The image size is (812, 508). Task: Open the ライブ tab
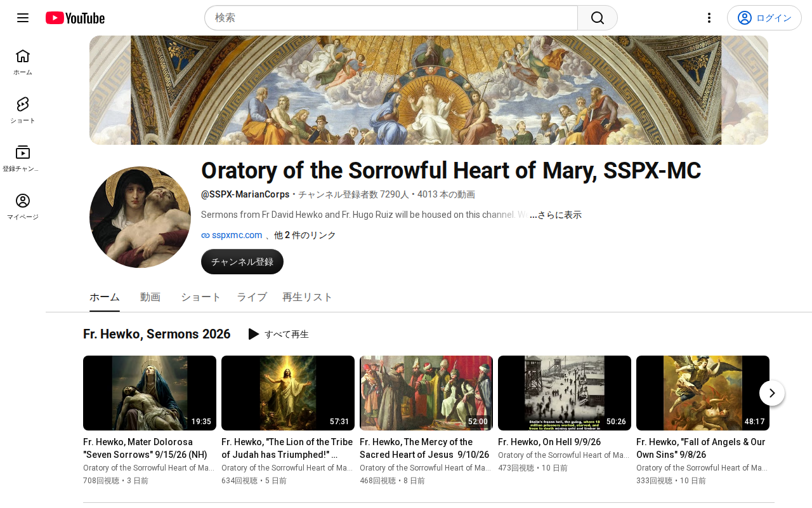252,297
